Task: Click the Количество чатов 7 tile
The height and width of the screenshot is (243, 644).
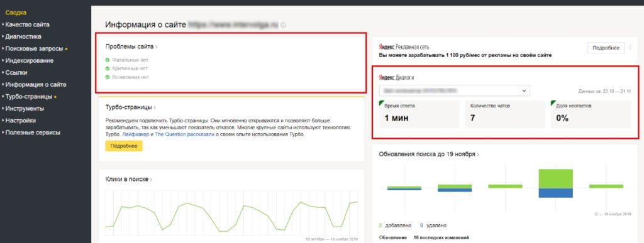Action: (x=505, y=114)
